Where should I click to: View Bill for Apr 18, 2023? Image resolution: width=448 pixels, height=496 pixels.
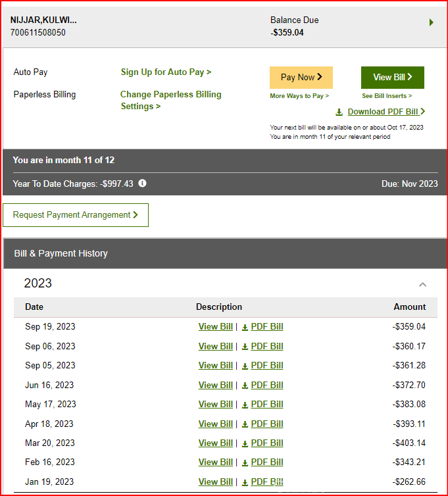(x=216, y=424)
